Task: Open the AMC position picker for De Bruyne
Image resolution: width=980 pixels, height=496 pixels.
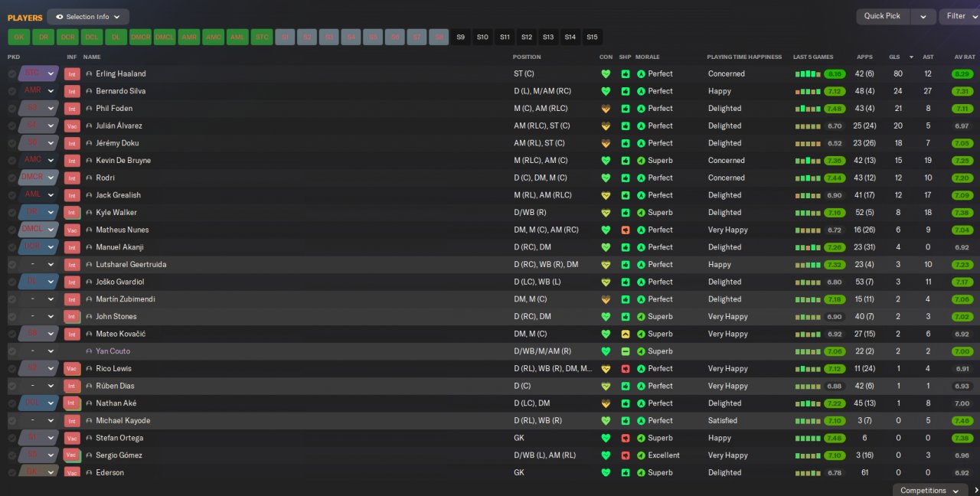Action: coord(38,160)
